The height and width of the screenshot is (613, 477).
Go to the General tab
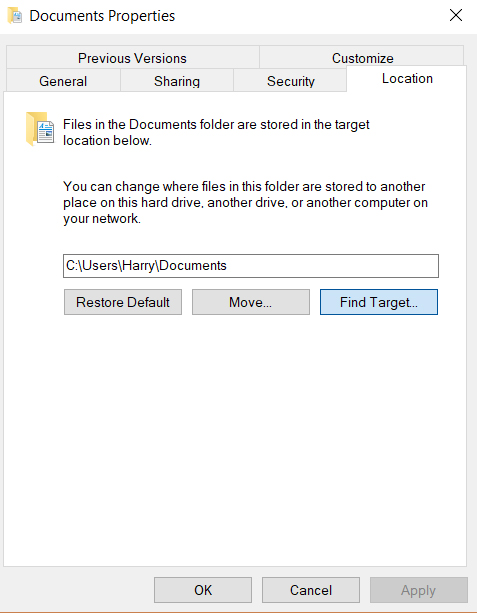[x=63, y=81]
